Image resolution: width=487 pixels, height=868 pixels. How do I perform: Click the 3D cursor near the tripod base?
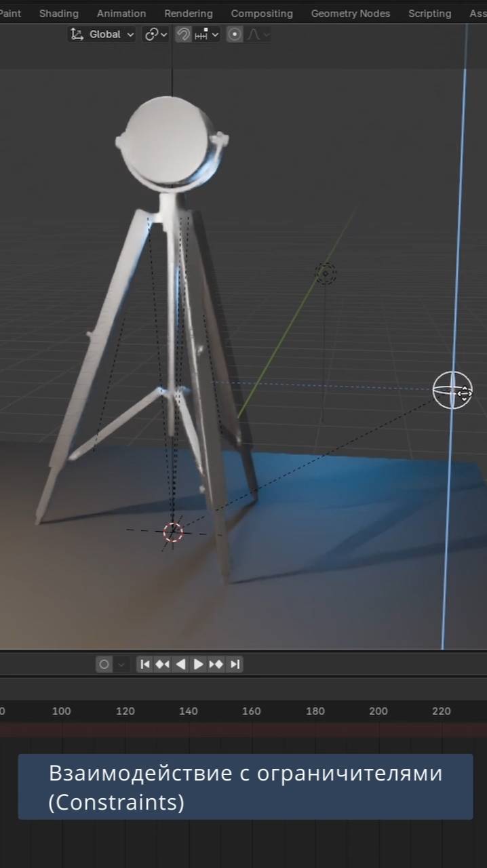tap(173, 532)
